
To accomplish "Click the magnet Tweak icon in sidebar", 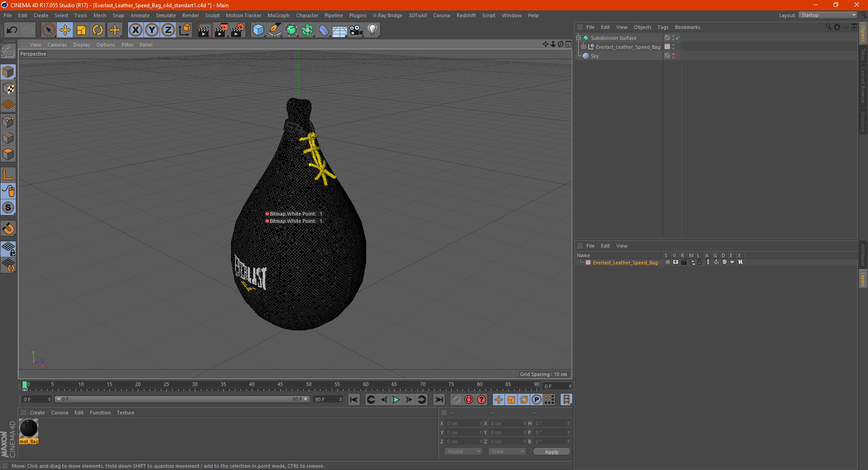I will click(x=8, y=229).
